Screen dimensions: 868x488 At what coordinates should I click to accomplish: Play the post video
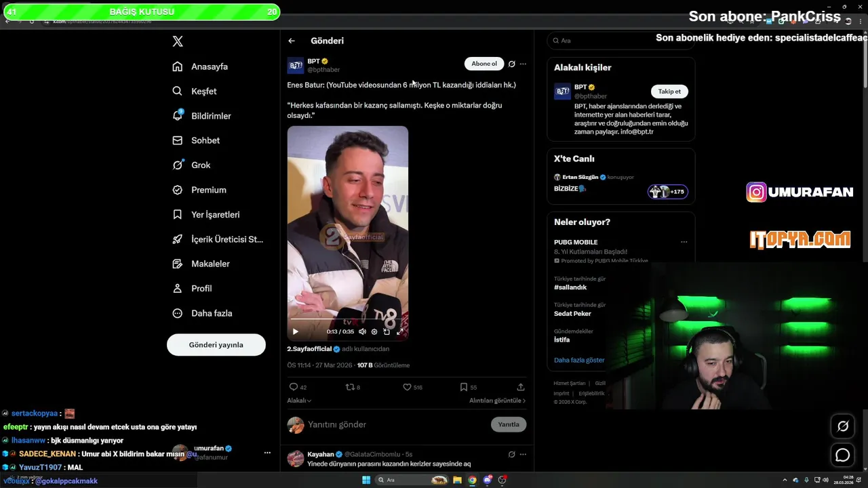click(x=296, y=331)
